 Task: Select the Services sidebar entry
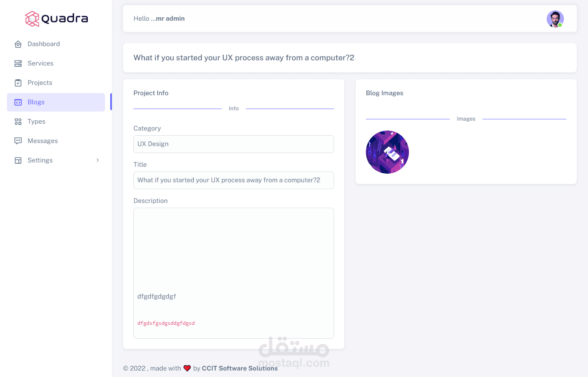click(x=40, y=63)
